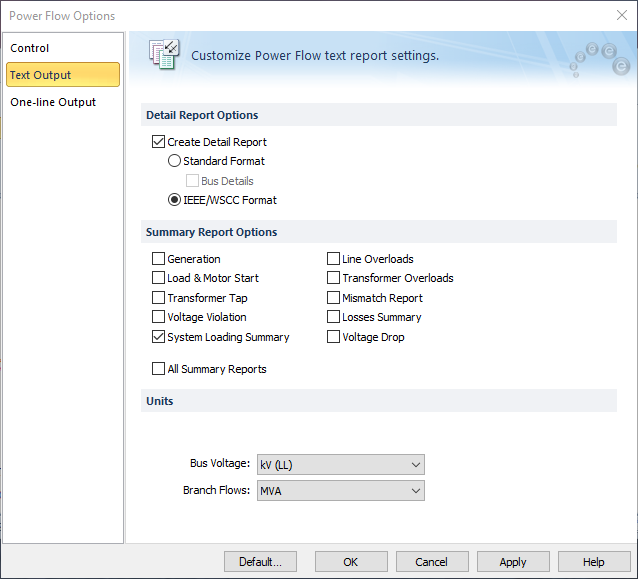Enable the Transformer Tap report
Viewport: 638px width, 579px height.
pos(158,298)
